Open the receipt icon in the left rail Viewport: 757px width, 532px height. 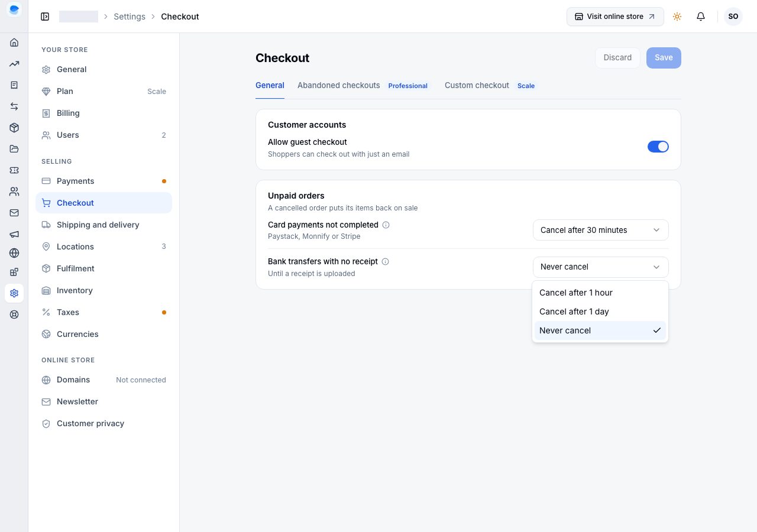[x=14, y=85]
